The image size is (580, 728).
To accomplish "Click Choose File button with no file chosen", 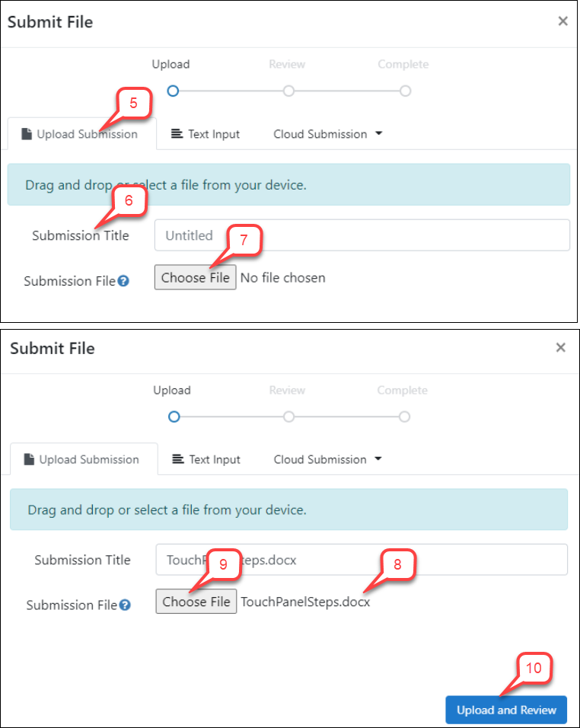I will coord(196,277).
